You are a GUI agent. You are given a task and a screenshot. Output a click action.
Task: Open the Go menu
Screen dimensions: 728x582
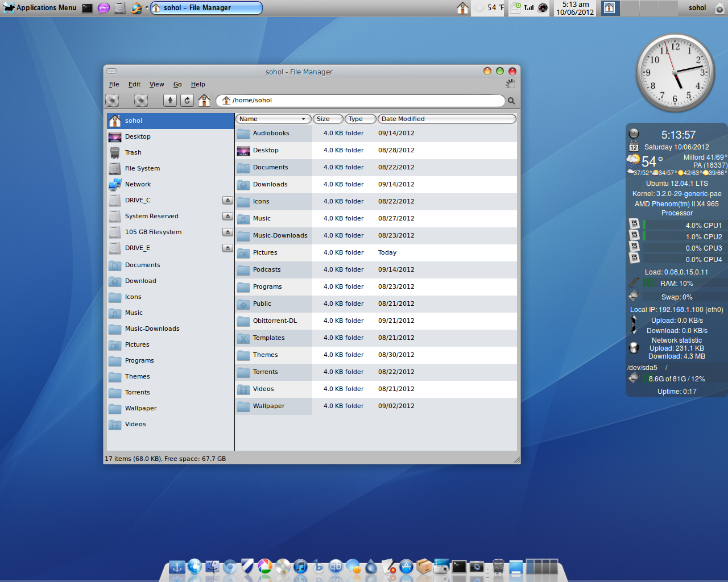(177, 84)
